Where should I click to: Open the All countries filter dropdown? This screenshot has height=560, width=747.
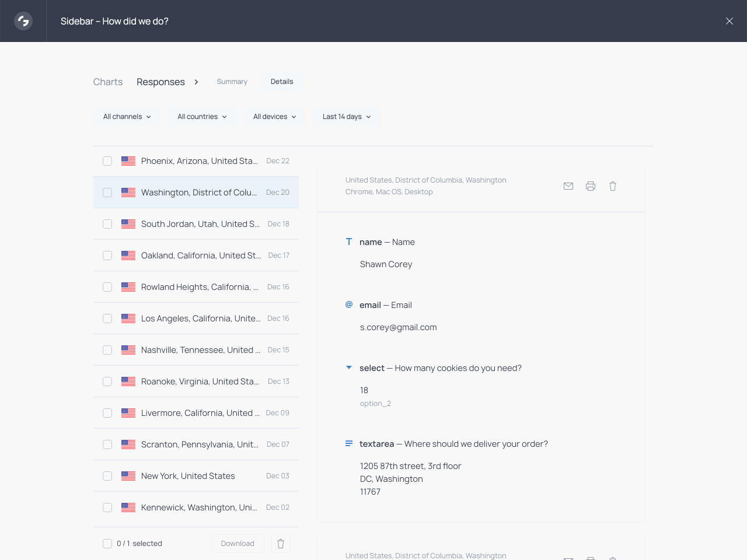[201, 117]
